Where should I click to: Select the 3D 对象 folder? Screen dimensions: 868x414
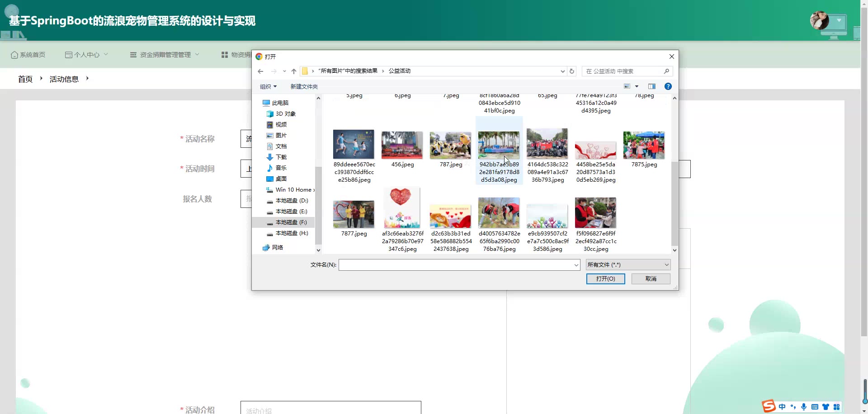pos(285,114)
